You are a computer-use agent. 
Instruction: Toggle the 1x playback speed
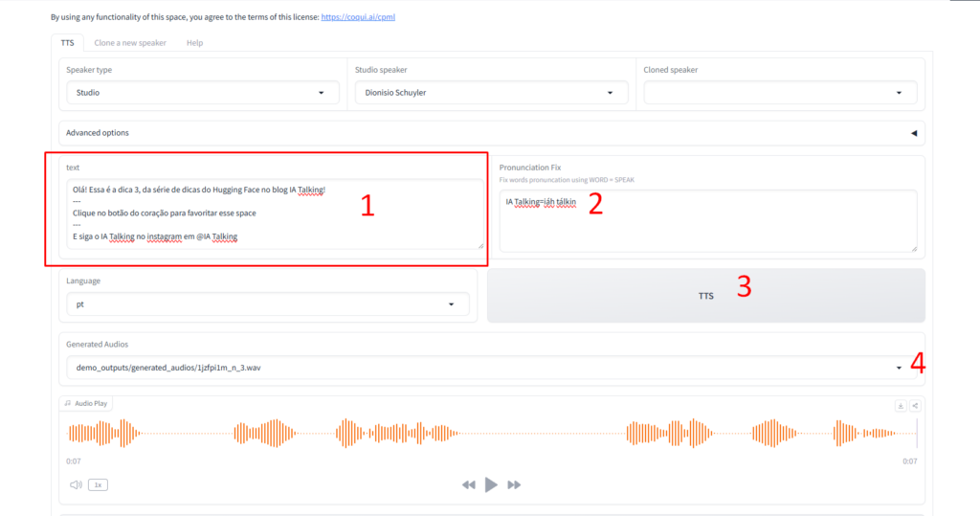click(97, 485)
